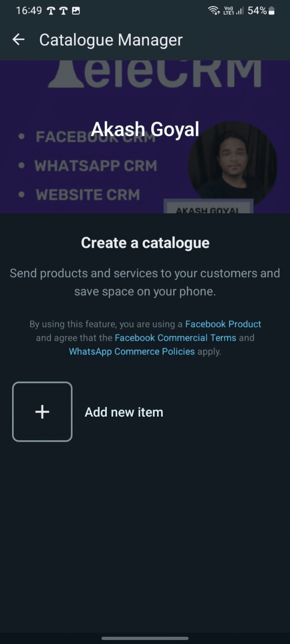Tap the back arrow icon

click(18, 39)
